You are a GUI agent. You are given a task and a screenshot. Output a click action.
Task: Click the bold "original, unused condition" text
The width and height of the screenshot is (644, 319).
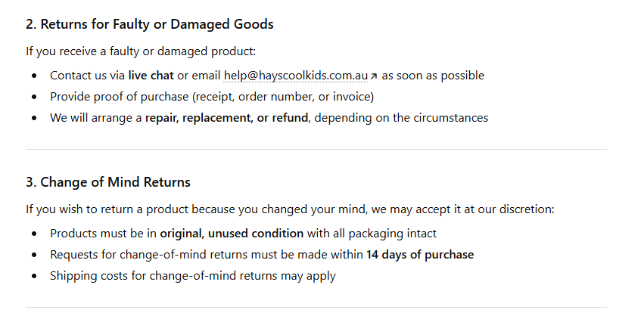[232, 234]
